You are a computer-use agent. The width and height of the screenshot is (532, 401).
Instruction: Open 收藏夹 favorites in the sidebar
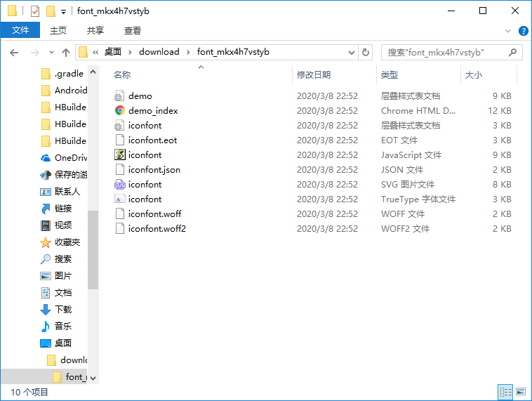60,242
